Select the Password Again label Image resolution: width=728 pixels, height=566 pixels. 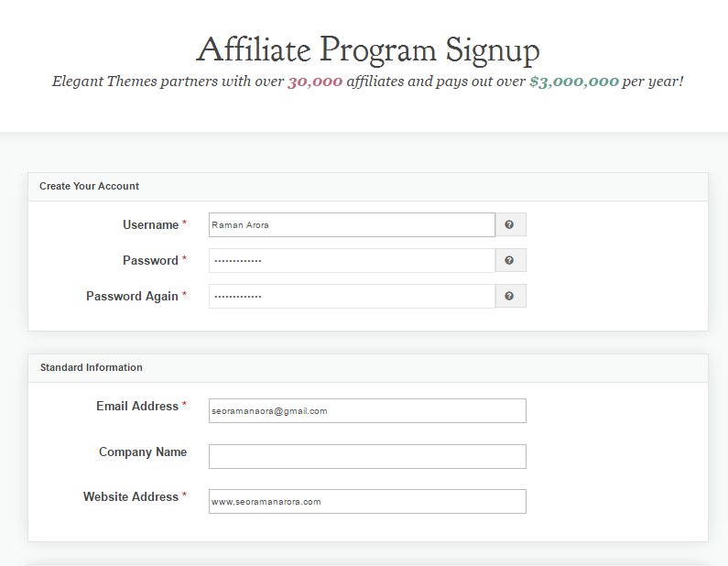(132, 296)
